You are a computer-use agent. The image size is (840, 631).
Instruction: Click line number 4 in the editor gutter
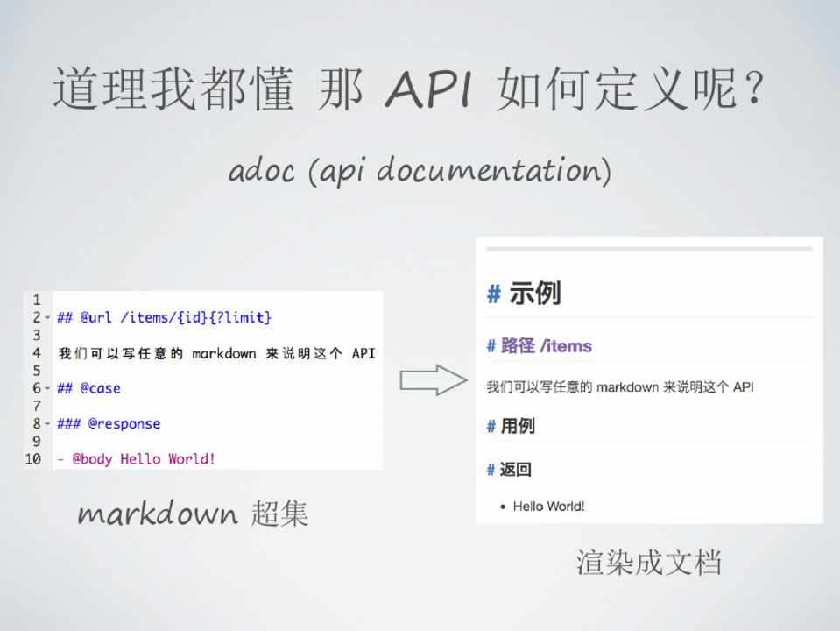pos(37,353)
